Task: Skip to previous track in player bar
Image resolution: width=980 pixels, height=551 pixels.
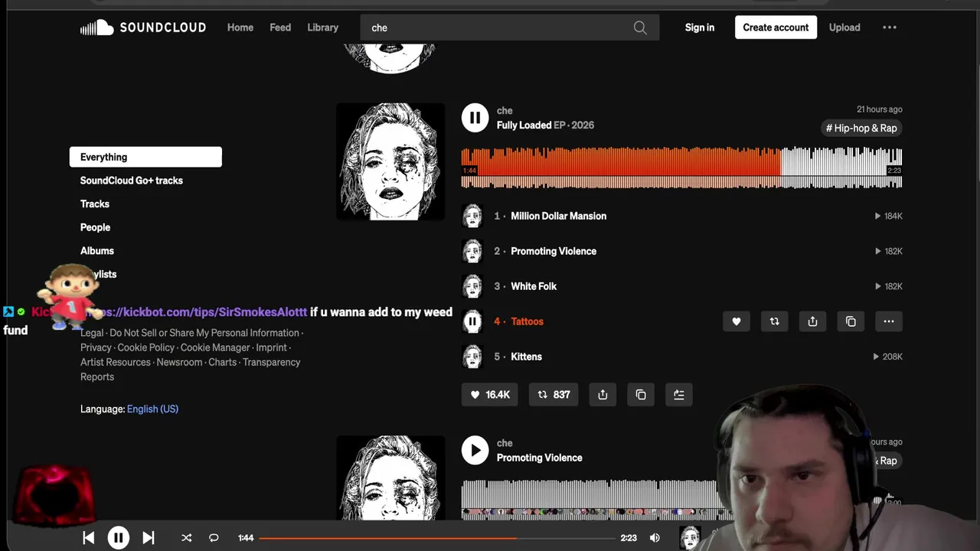Action: coord(89,538)
